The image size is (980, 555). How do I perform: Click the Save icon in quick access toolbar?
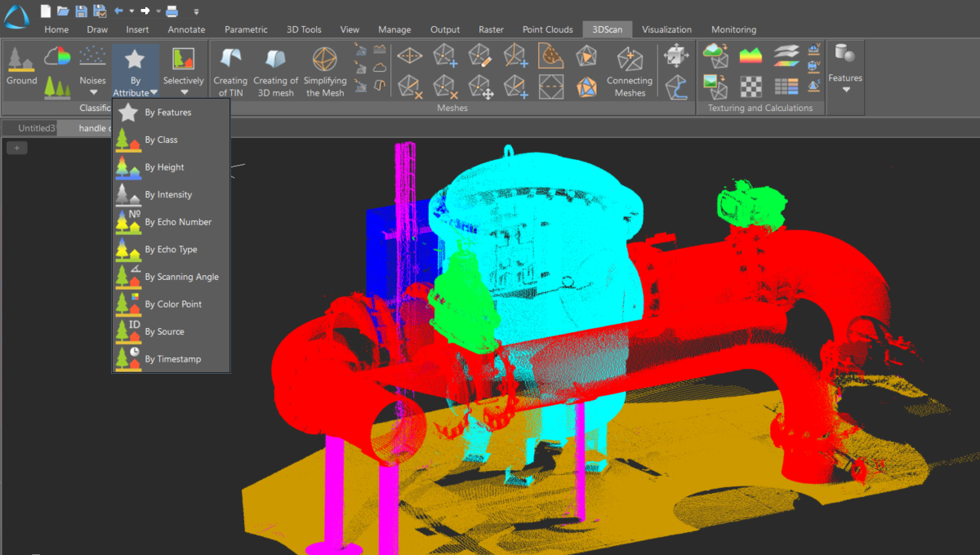[x=81, y=11]
